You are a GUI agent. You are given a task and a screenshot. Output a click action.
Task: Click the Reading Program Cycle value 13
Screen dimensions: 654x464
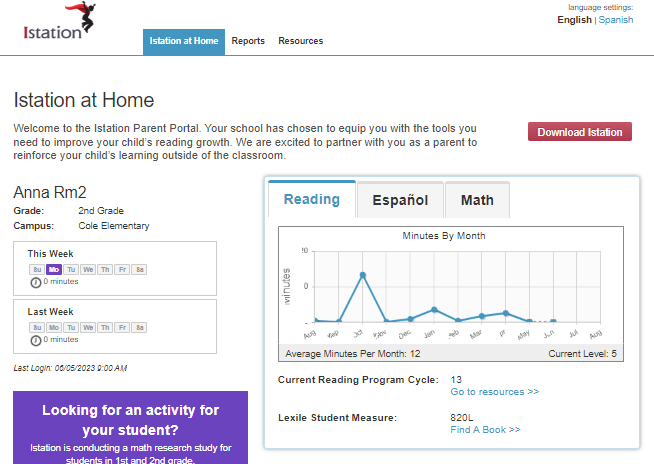click(456, 380)
